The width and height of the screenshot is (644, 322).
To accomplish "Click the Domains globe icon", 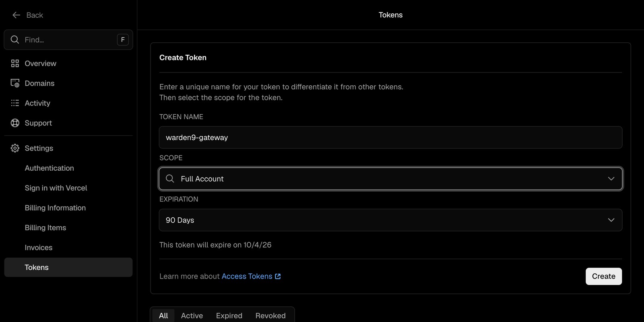I will click(15, 83).
